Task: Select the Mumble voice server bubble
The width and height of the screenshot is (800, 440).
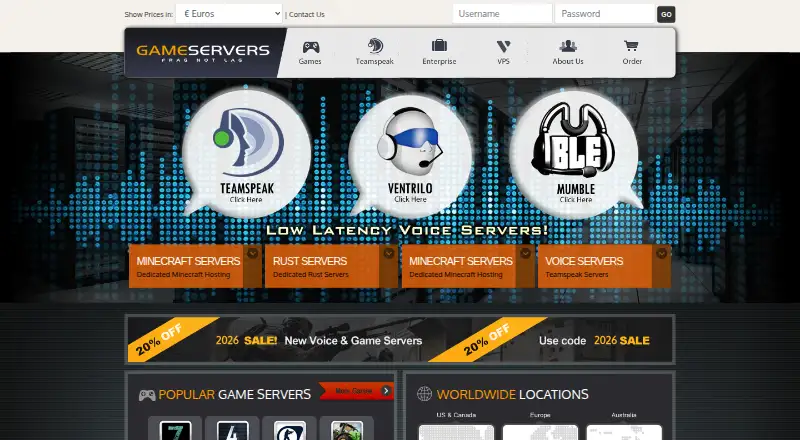Action: point(575,153)
